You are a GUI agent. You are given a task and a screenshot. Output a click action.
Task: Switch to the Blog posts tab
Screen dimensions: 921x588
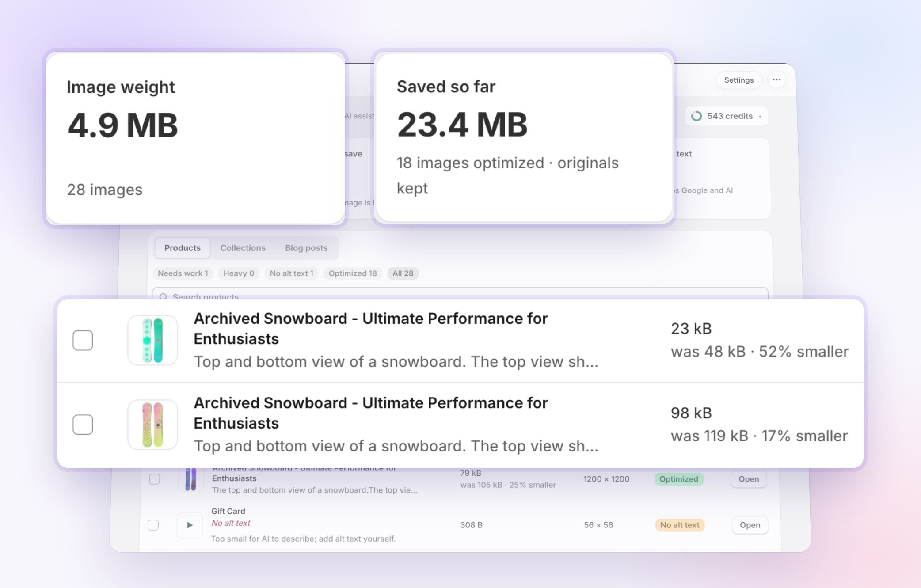pyautogui.click(x=306, y=248)
